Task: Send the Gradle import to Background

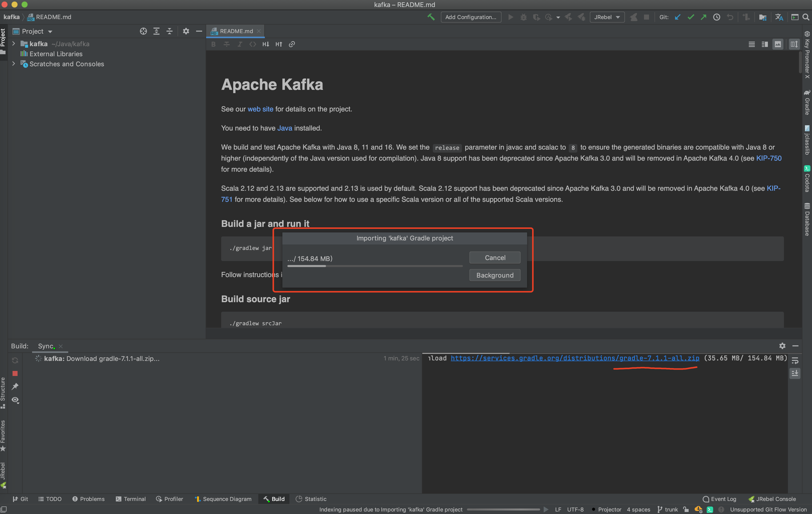Action: (495, 275)
